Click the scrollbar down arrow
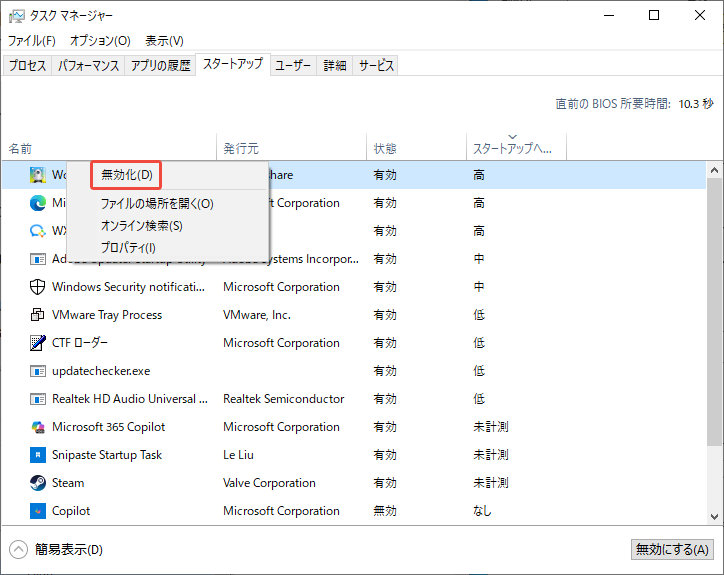The image size is (724, 575). [714, 517]
